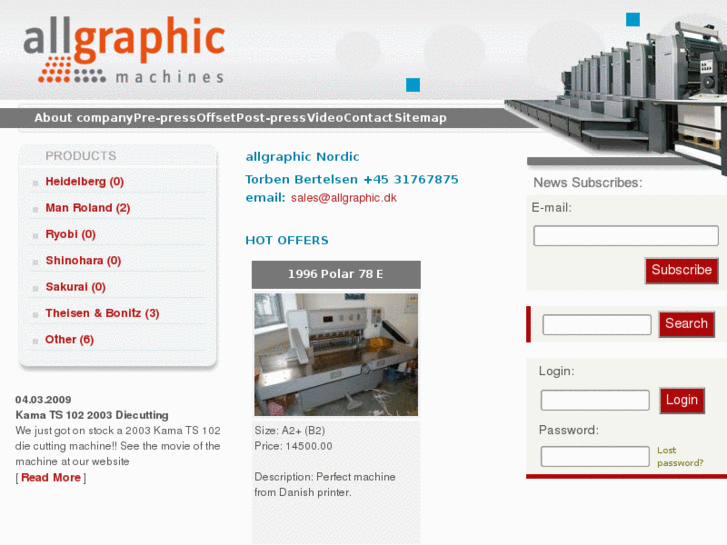This screenshot has width=727, height=545.
Task: Click the Price: 14500.00 text
Action: click(x=293, y=446)
